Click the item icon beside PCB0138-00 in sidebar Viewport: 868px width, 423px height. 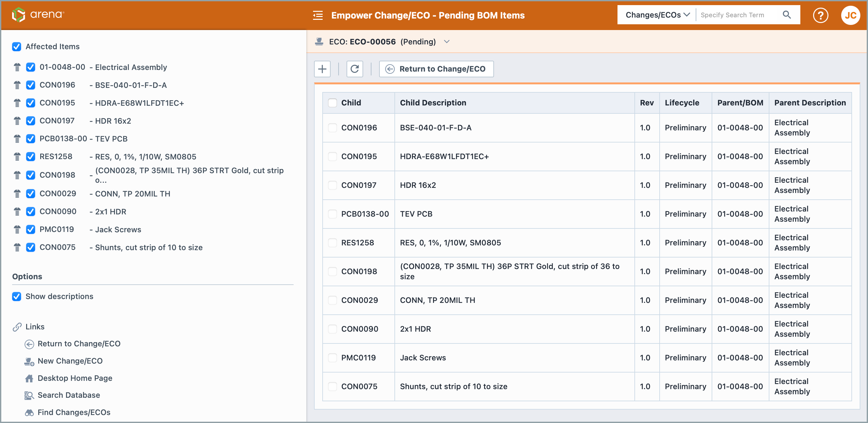(x=17, y=139)
